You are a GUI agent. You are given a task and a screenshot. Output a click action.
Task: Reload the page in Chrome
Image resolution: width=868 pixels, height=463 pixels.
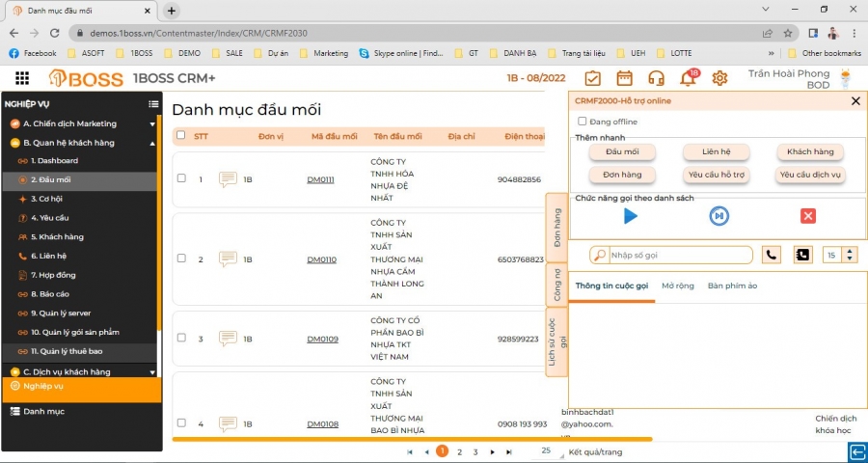(54, 33)
